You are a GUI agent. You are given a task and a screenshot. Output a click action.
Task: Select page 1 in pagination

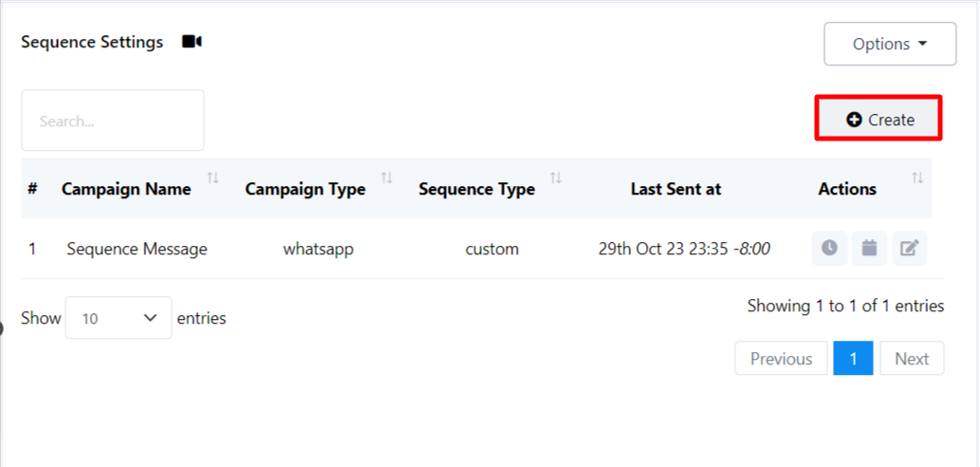[x=853, y=359]
